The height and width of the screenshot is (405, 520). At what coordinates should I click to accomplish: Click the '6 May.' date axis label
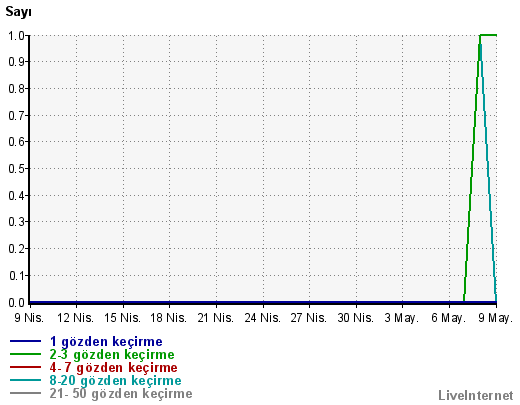(448, 318)
